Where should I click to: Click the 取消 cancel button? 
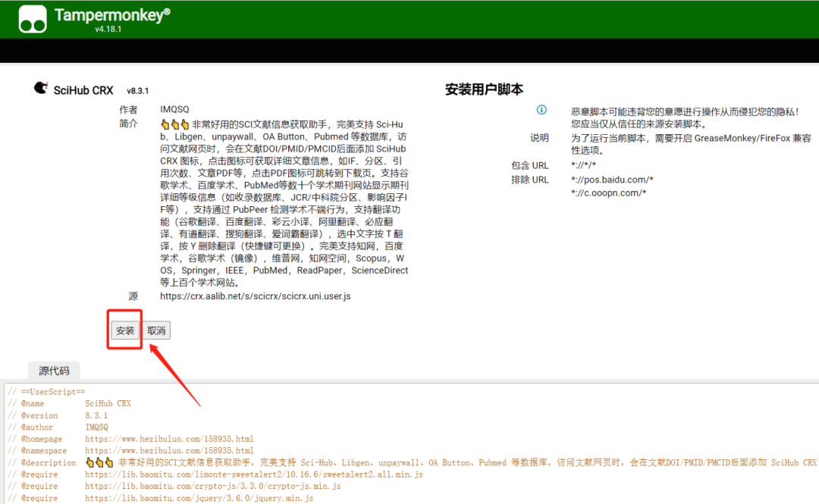coord(156,330)
